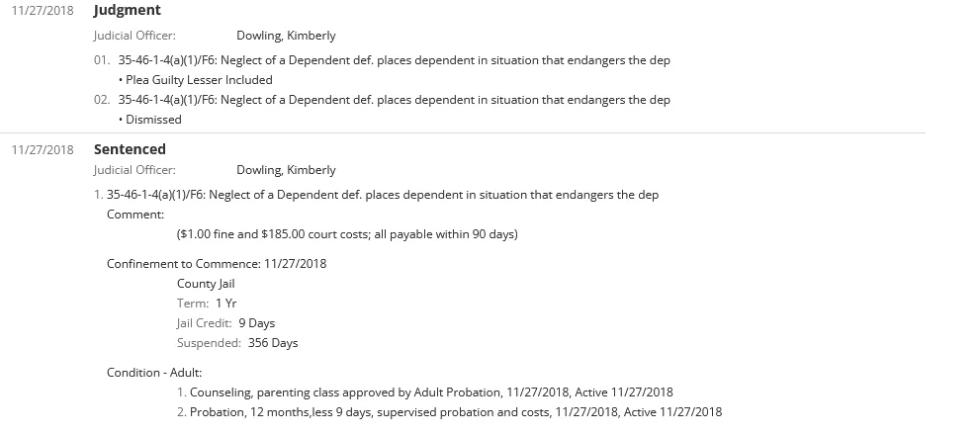This screenshot has width=980, height=435.
Task: Click the Term 1 Yr entry
Action: click(207, 304)
